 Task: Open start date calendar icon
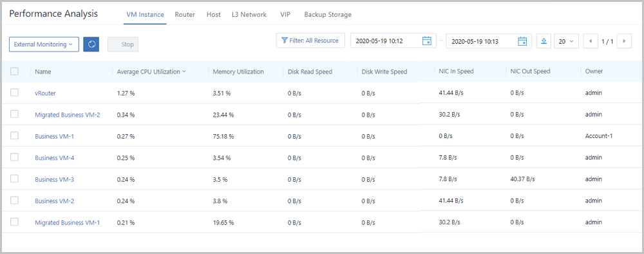point(427,41)
